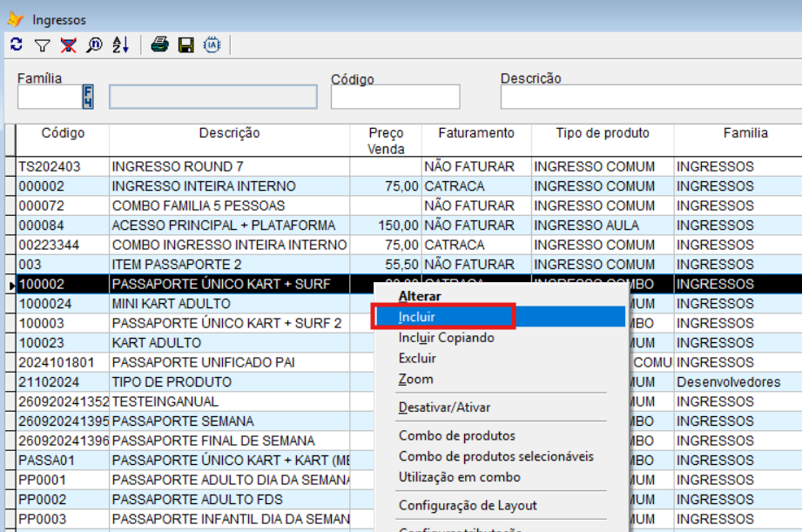Click Incluir Copiando in the context menu
The width and height of the screenshot is (802, 532).
pos(446,338)
